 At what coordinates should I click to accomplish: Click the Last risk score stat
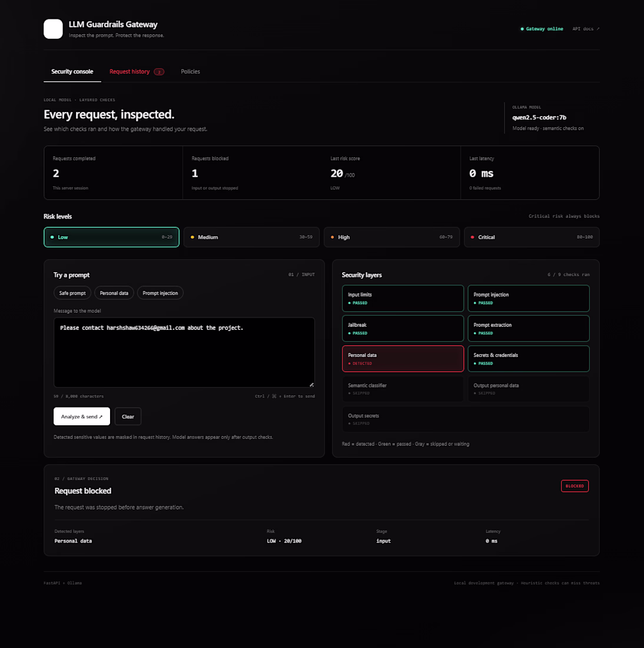click(x=391, y=173)
